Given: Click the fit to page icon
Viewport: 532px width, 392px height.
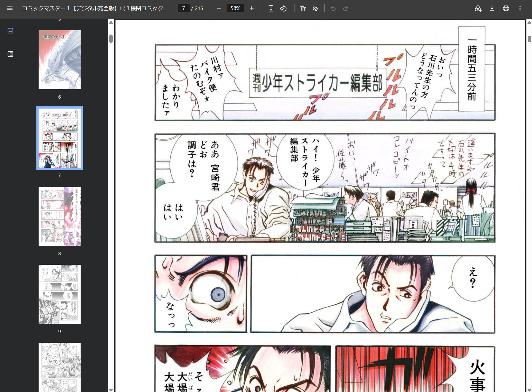Looking at the screenshot, I should [x=271, y=8].
